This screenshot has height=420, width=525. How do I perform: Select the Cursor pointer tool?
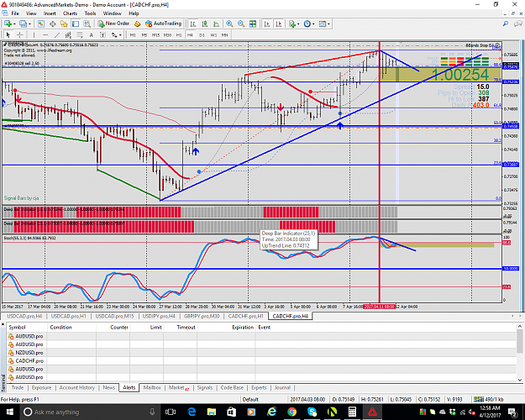tap(8, 34)
